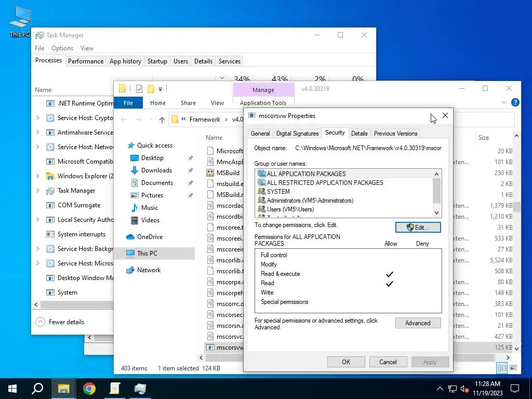Go up one folder level arrow
Viewport: 532px width, 399px height.
162,119
